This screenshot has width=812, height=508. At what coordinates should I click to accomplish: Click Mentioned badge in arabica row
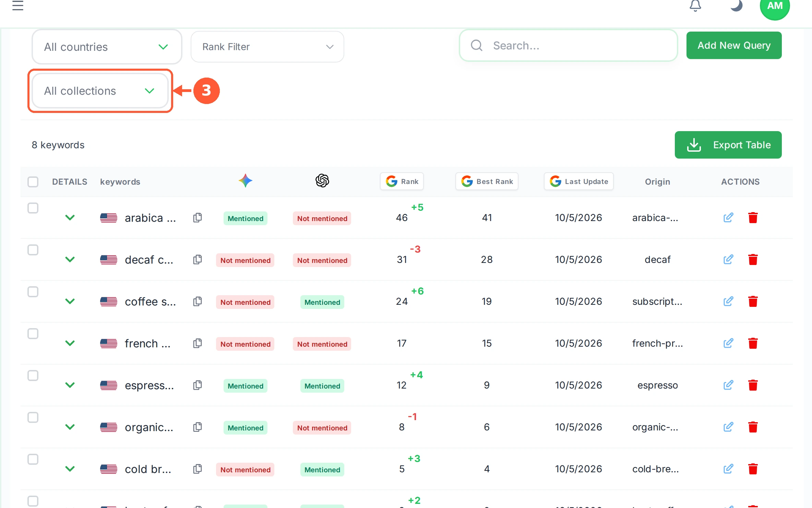246,218
